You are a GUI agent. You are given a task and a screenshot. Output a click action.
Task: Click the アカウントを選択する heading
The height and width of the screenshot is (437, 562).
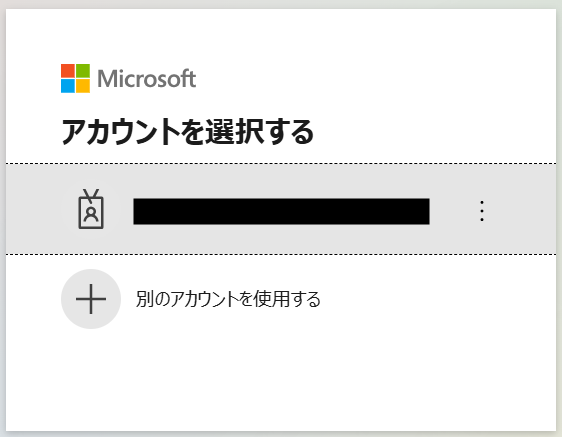(x=187, y=132)
